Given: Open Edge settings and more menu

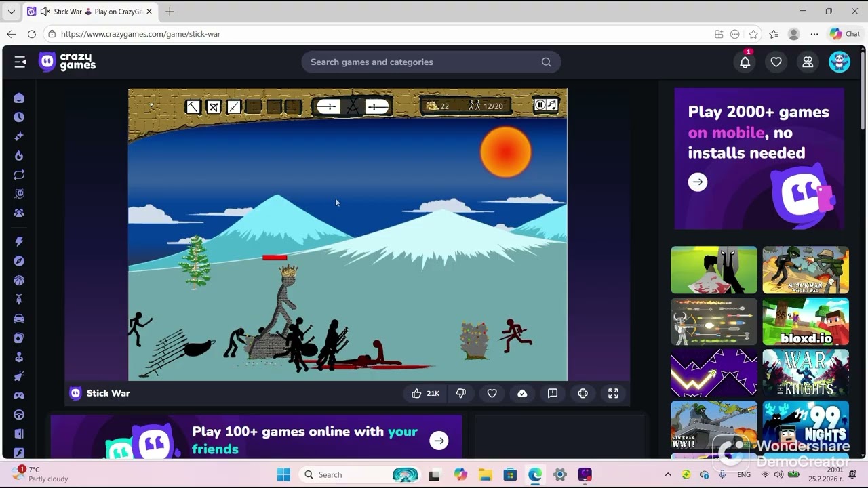Looking at the screenshot, I should pyautogui.click(x=814, y=34).
